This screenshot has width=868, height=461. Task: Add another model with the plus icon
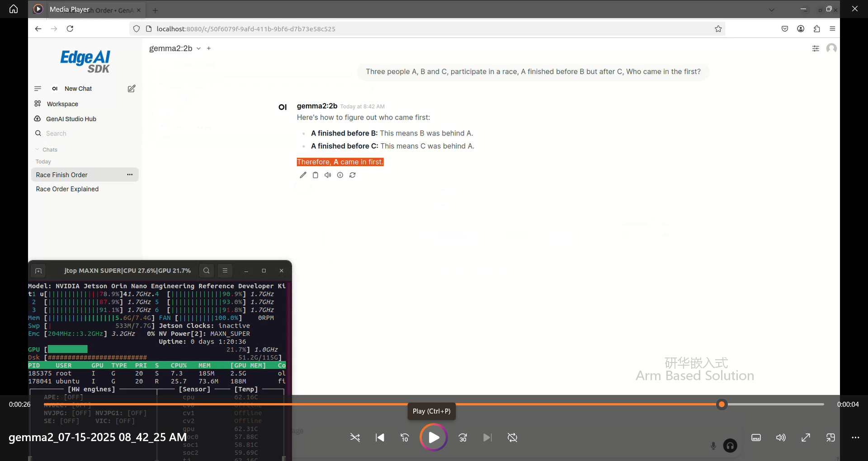pos(209,48)
